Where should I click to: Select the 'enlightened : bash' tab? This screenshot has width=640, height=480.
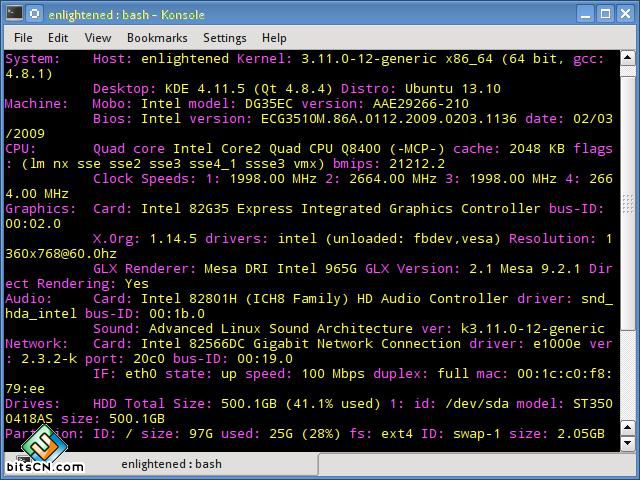[x=171, y=464]
